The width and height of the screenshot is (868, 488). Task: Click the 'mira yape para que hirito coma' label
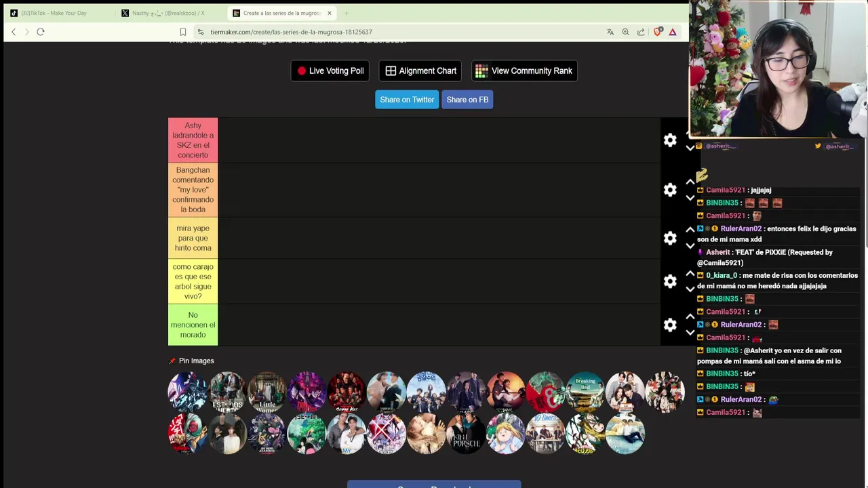click(193, 238)
